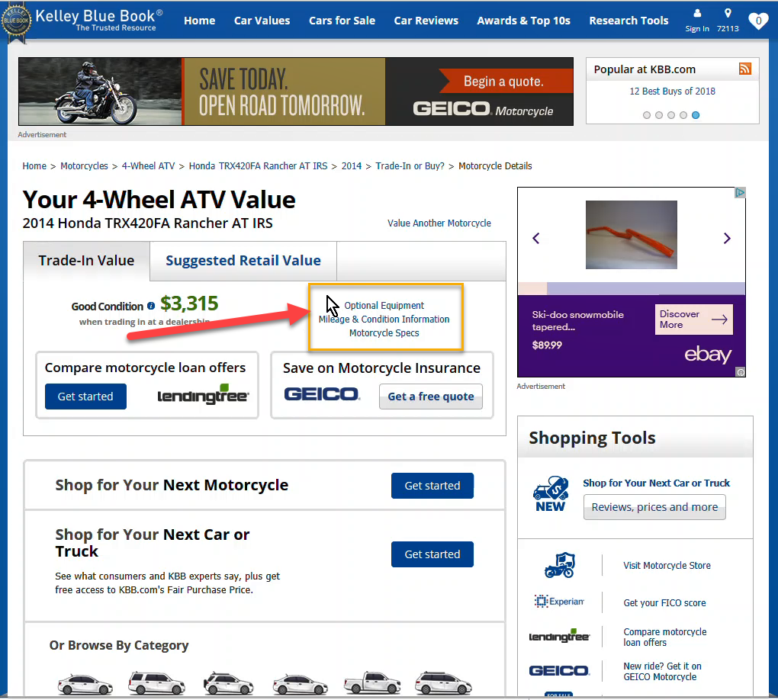Open New ride? GEICO Motorcycle link

(662, 671)
